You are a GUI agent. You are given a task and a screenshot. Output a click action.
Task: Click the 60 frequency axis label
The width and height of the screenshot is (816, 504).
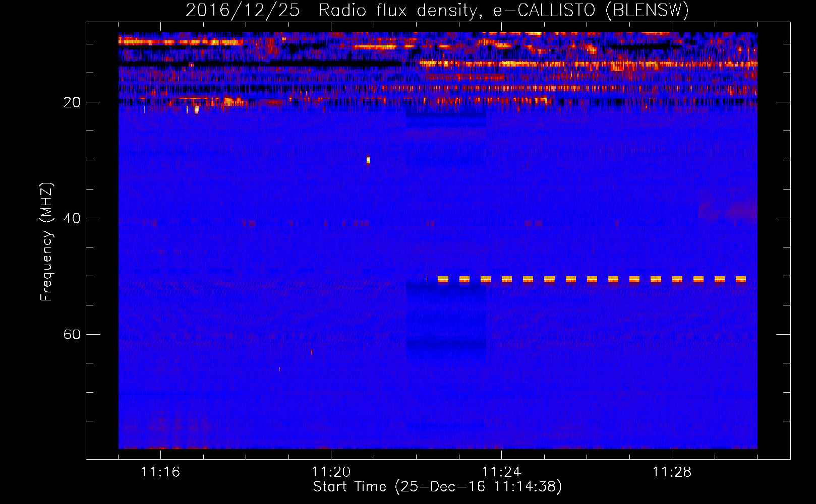point(72,335)
